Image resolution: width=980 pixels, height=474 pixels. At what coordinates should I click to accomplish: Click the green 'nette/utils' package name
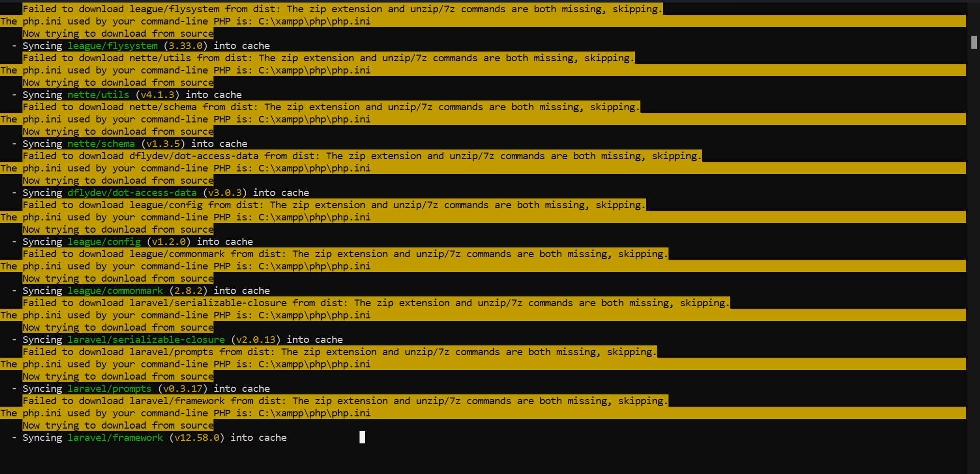[x=99, y=95]
